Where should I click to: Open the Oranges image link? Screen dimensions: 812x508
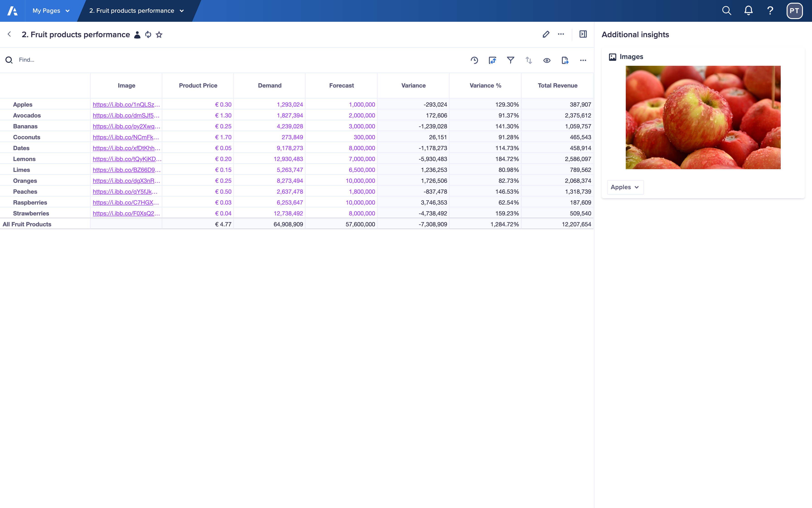(x=126, y=181)
